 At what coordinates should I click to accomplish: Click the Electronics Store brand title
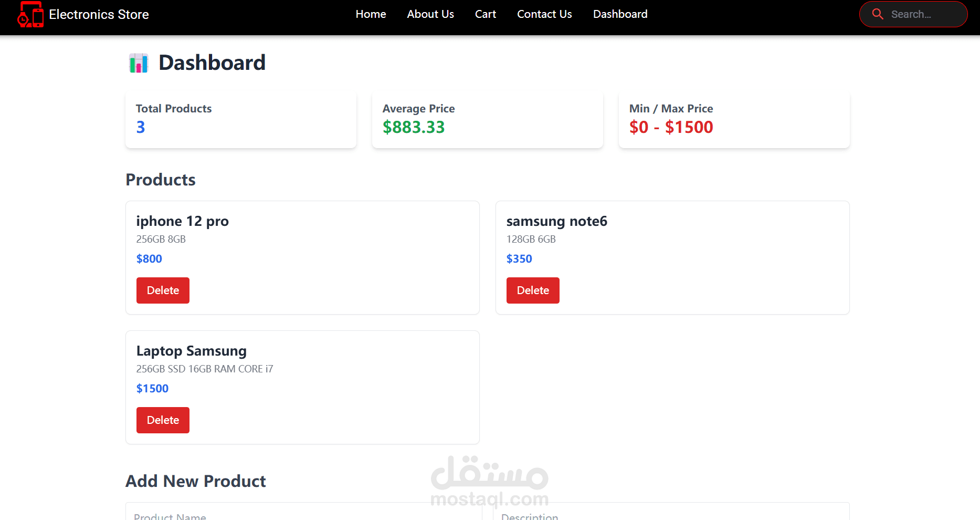point(99,14)
